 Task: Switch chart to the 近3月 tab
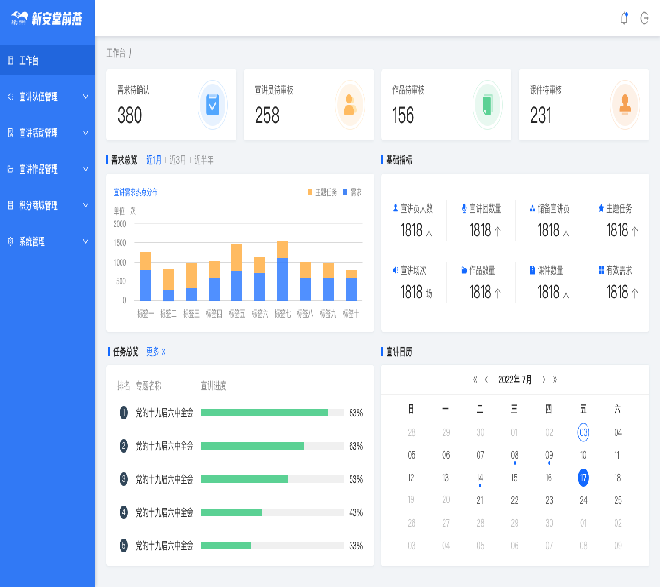177,159
